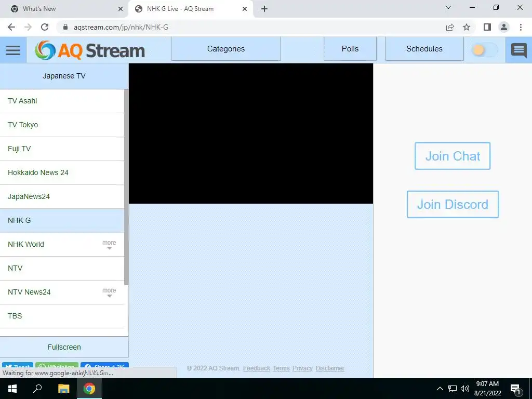This screenshot has width=532, height=399.
Task: Click the Fullscreen button
Action: (64, 347)
